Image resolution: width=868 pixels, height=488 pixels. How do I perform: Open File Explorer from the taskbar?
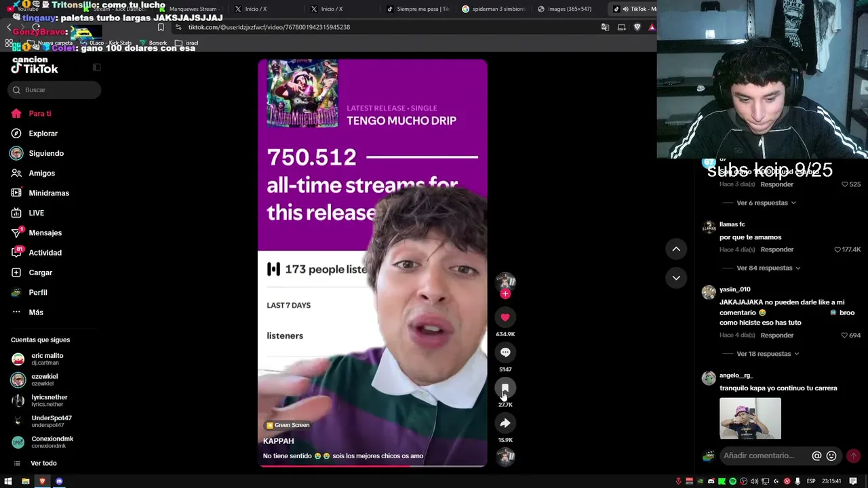click(x=25, y=481)
